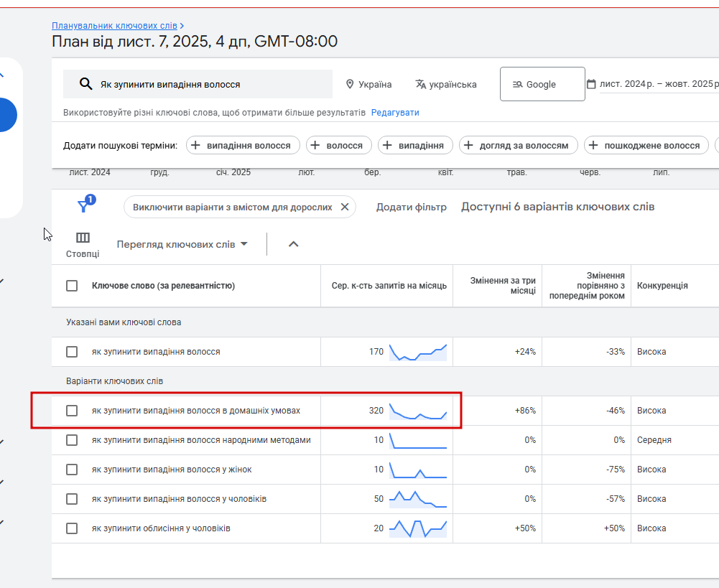Click trend sparkline for народними методами row

pyautogui.click(x=418, y=440)
